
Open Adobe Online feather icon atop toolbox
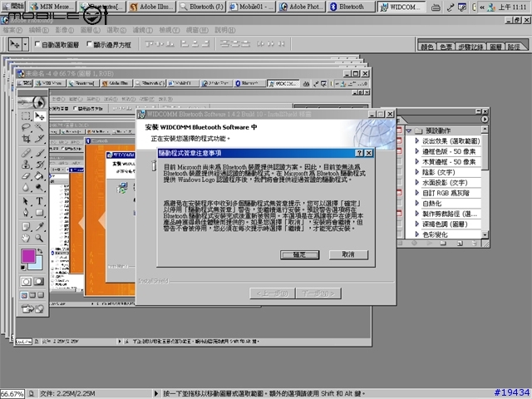pyautogui.click(x=32, y=102)
